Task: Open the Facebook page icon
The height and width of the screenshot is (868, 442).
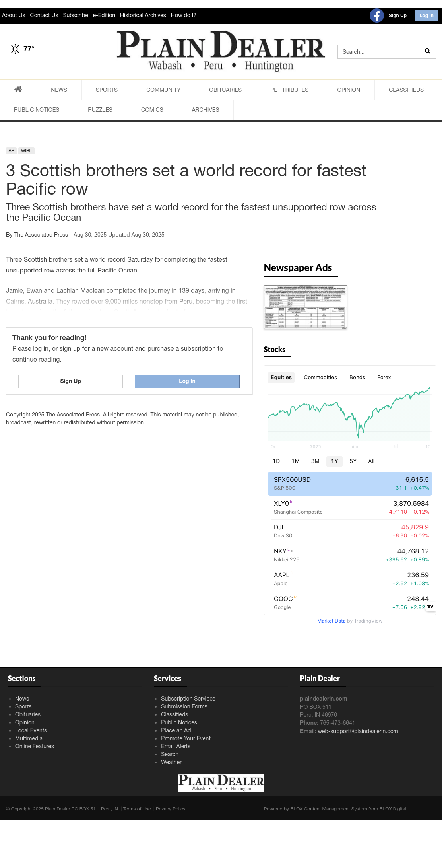Action: [376, 16]
